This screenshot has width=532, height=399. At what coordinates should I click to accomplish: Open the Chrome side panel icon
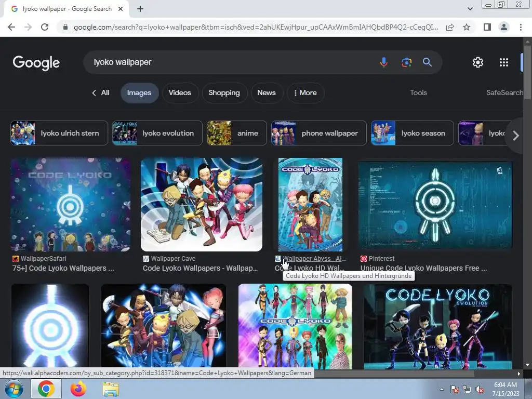coord(487,27)
